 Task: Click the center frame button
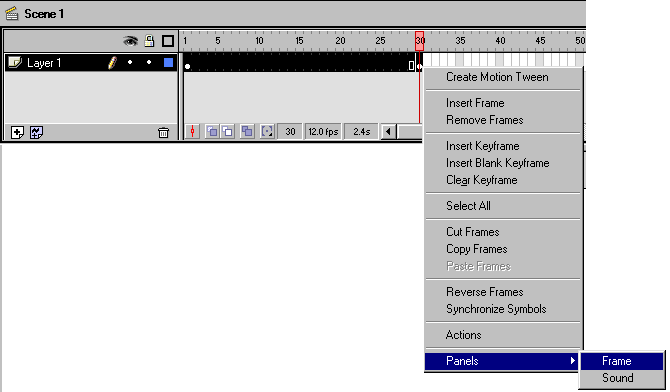click(x=192, y=131)
